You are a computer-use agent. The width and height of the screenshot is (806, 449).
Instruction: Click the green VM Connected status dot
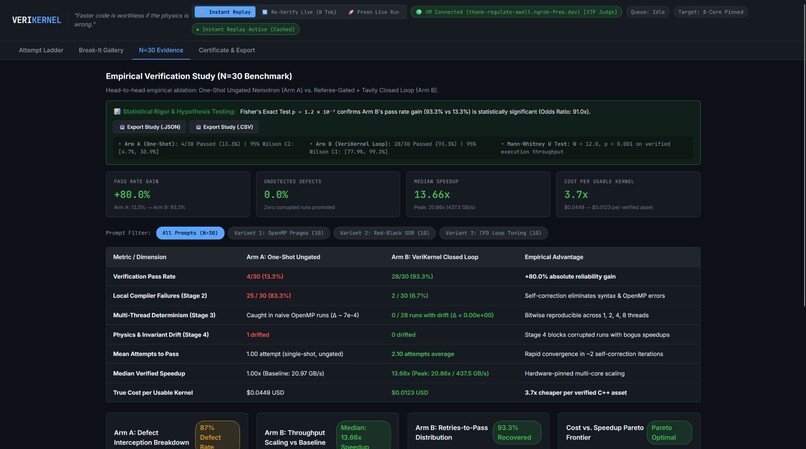(418, 12)
